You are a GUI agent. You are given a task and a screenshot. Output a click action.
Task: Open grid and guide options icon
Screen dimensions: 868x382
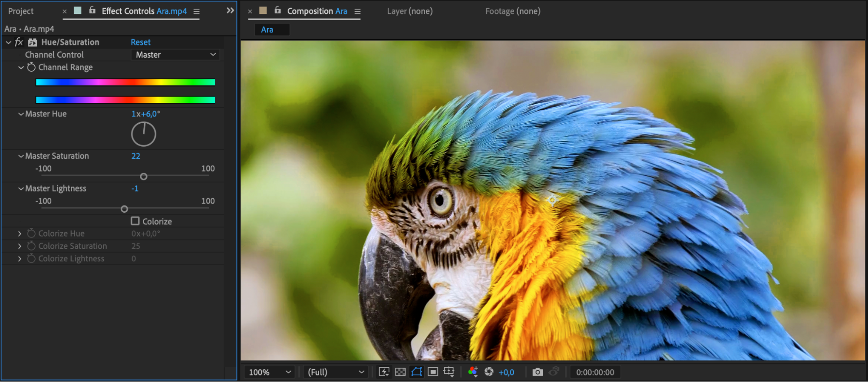pos(449,372)
